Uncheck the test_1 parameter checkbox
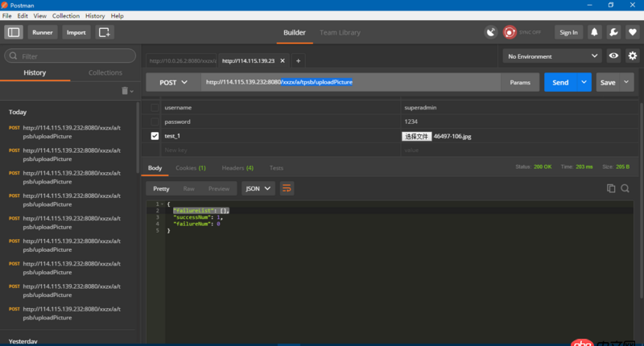 click(155, 136)
